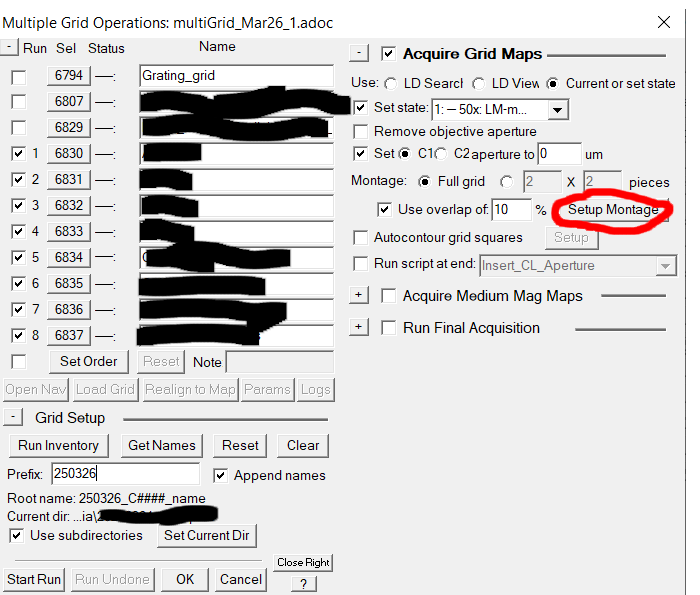Uncheck Run box for grid 6834
The height and width of the screenshot is (595, 700).
18,258
